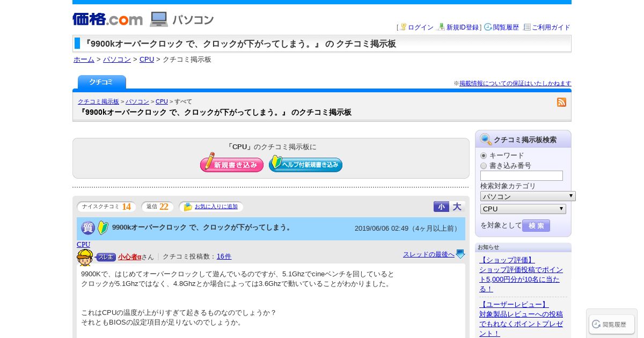Select the キーワード radio button
The image size is (644, 338).
(484, 156)
